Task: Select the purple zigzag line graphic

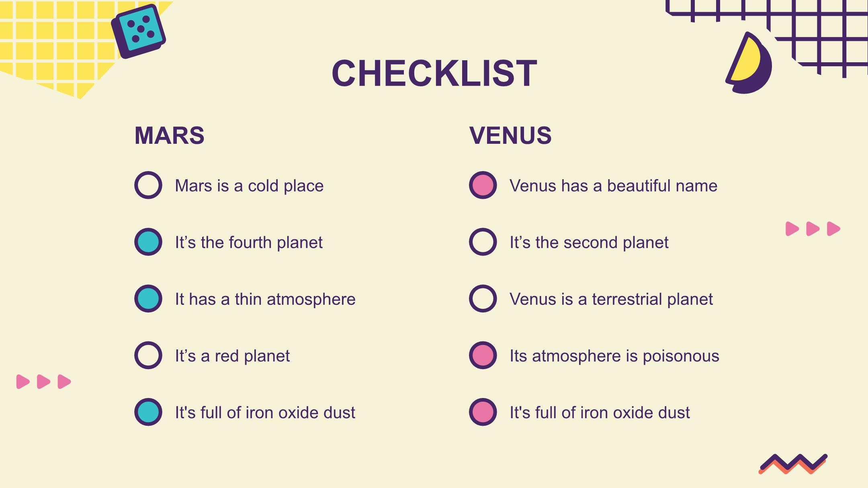Action: [793, 464]
